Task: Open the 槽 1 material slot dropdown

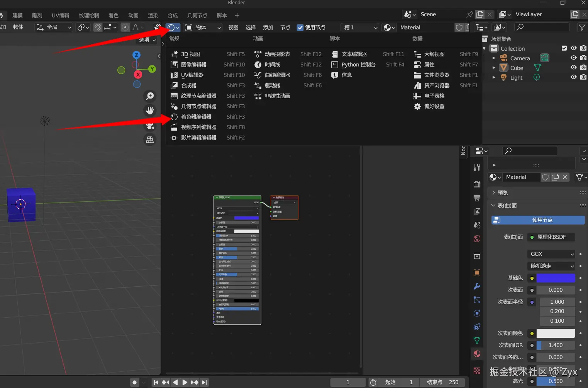Action: coord(360,27)
